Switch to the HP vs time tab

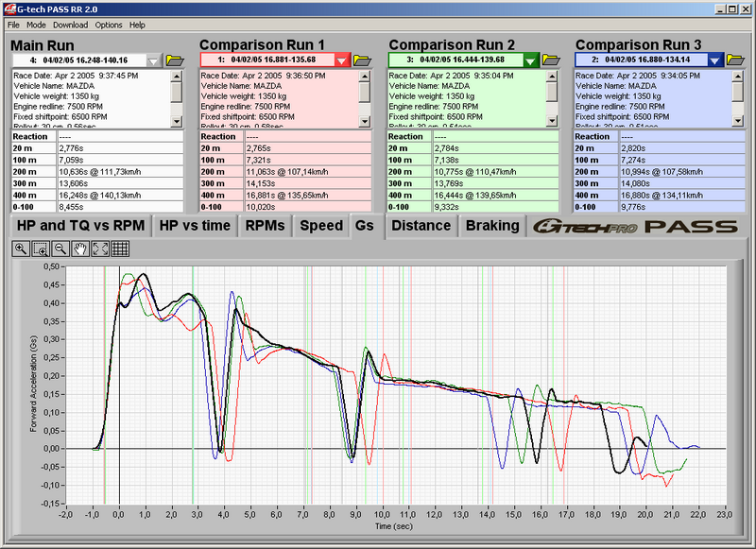(x=195, y=226)
